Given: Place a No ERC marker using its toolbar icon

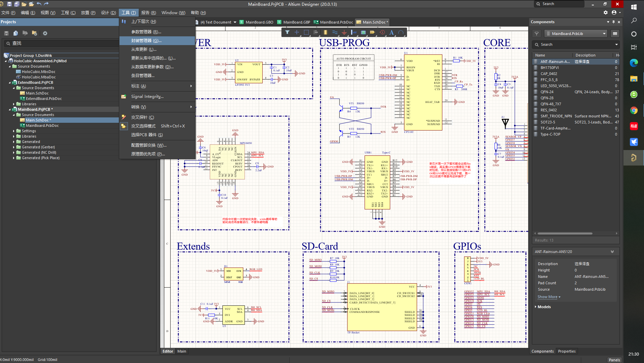Looking at the screenshot, I should (x=382, y=32).
